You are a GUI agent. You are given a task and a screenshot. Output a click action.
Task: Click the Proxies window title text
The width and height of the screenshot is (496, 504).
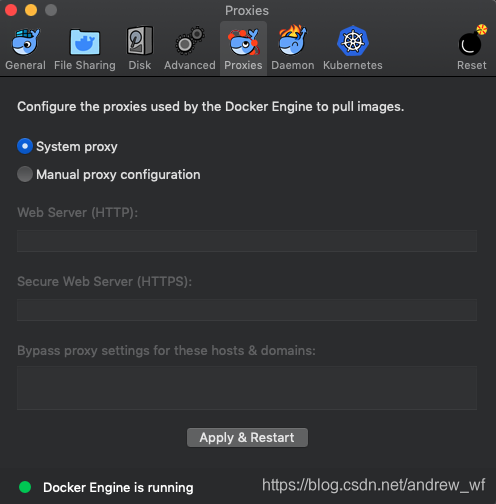[x=247, y=11]
